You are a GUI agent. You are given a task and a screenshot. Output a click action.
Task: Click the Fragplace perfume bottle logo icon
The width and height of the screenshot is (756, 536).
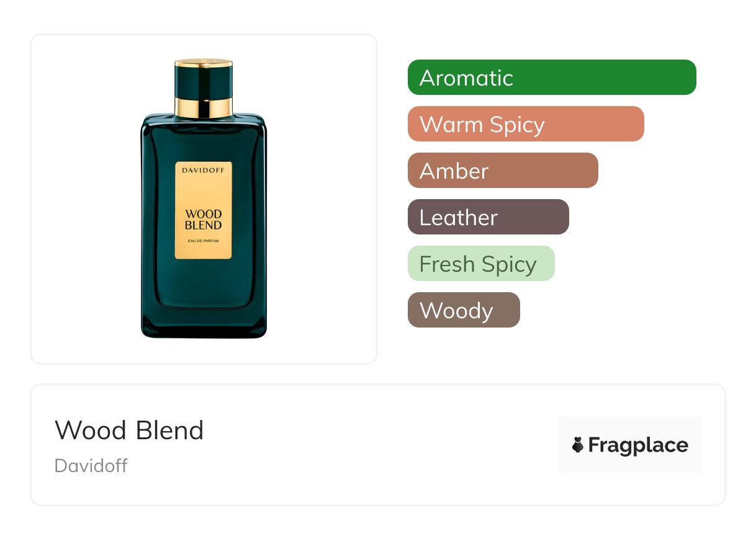pyautogui.click(x=578, y=445)
